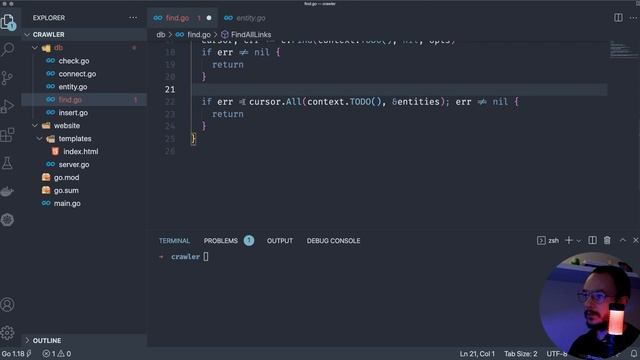Viewport: 640px width, 360px height.
Task: Click UTF-8 encoding status item
Action: click(557, 353)
